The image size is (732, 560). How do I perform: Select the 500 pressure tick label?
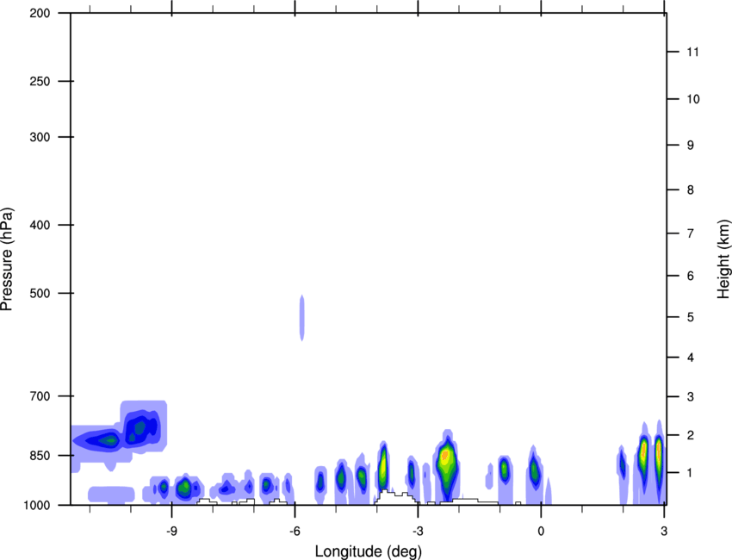click(x=40, y=293)
